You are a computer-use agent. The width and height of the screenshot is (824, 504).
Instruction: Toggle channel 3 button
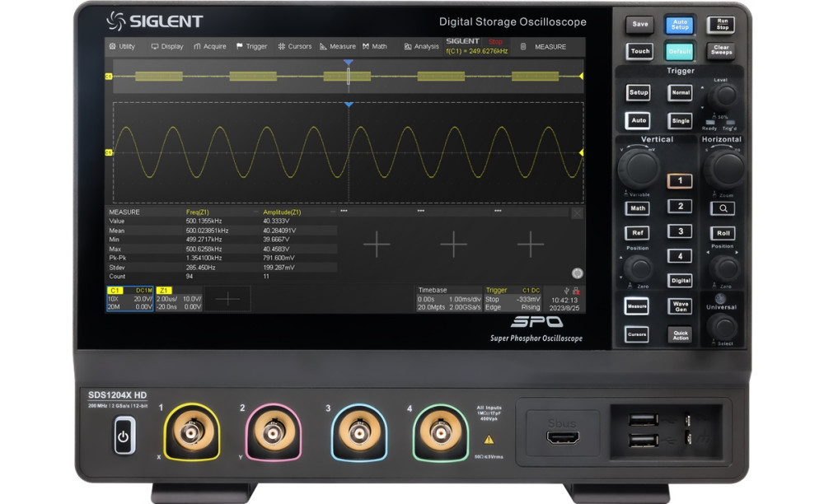pos(680,231)
